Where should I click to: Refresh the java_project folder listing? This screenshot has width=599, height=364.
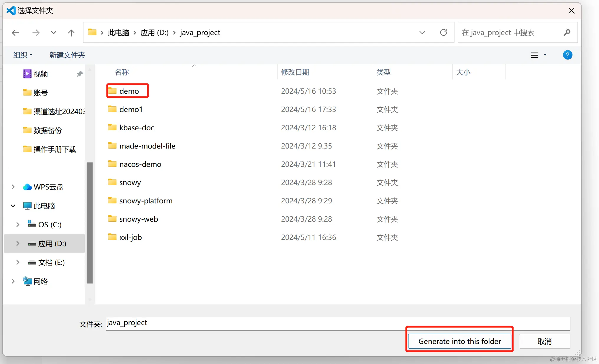[x=443, y=32]
